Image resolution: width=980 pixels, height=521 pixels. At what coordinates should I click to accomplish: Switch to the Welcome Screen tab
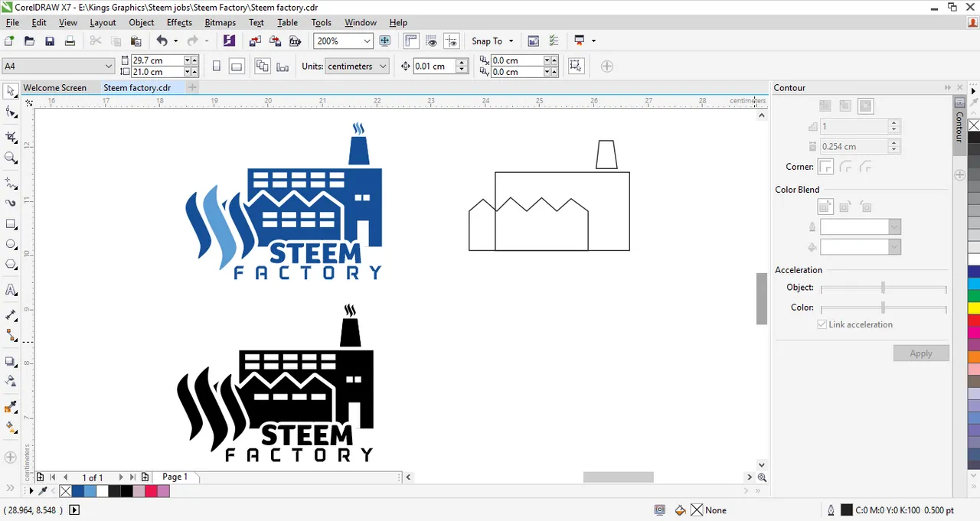click(x=55, y=88)
